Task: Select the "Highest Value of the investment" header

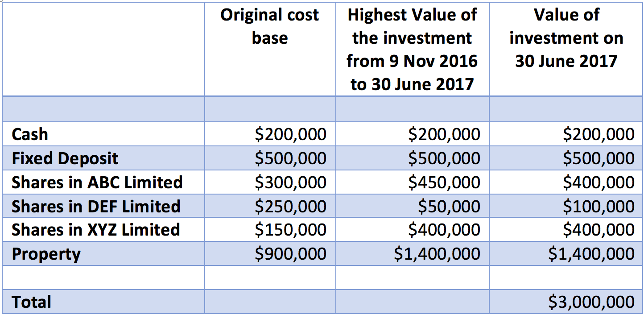Action: pyautogui.click(x=412, y=49)
